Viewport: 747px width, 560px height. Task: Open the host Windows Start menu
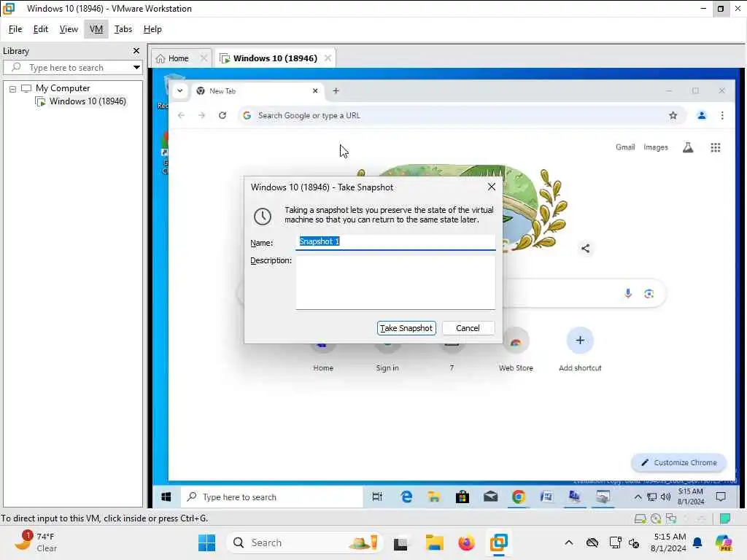pyautogui.click(x=206, y=542)
